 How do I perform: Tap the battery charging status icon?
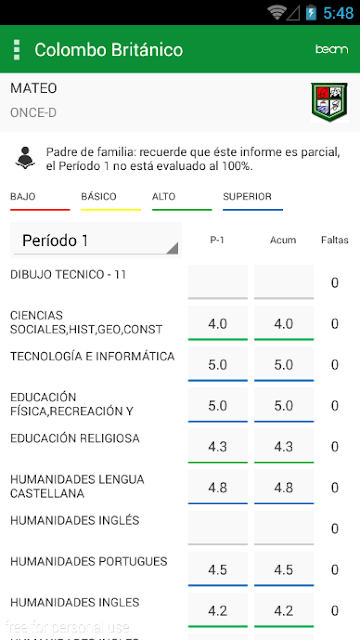[x=311, y=13]
